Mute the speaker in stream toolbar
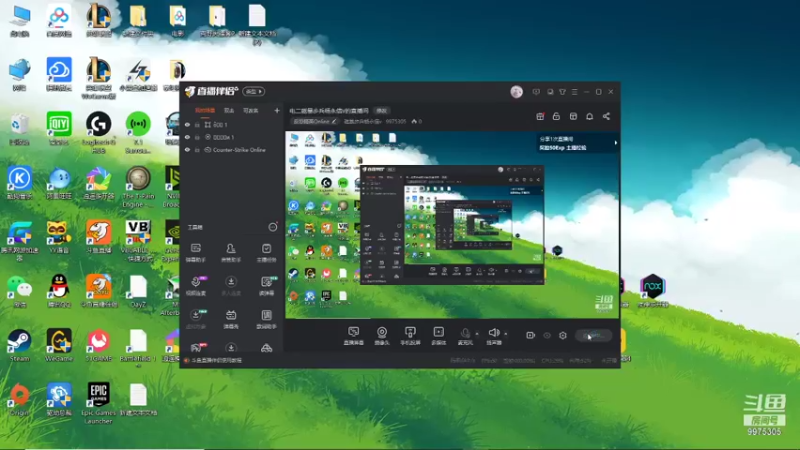 tap(493, 335)
